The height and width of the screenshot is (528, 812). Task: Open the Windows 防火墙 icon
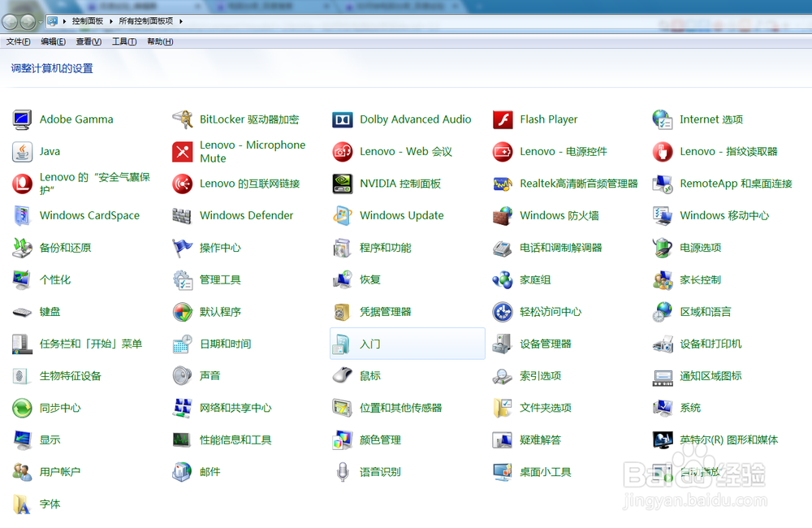tap(503, 215)
